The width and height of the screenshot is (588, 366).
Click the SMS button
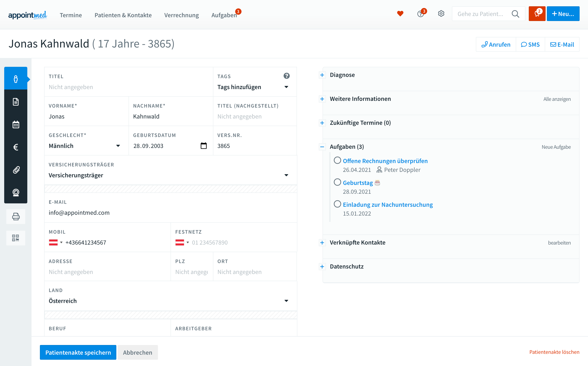point(530,45)
